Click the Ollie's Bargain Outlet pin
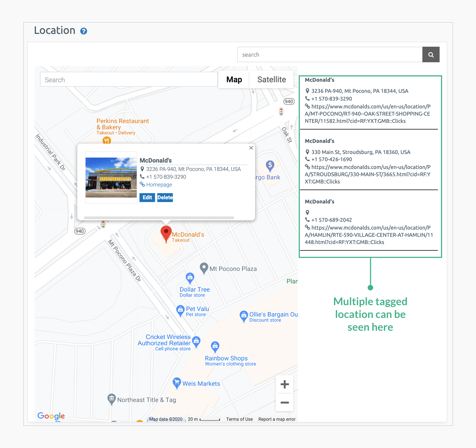Viewport: 476px width, 448px height. [x=244, y=316]
